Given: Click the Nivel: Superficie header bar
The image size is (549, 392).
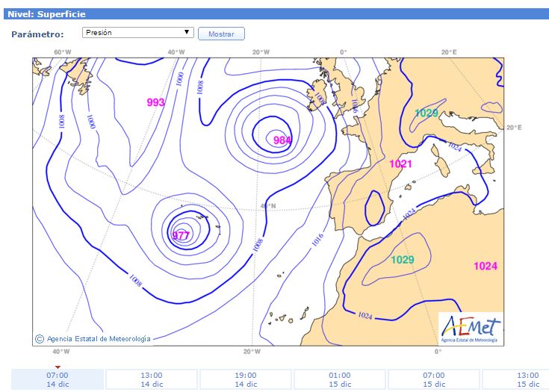Looking at the screenshot, I should pos(274,13).
